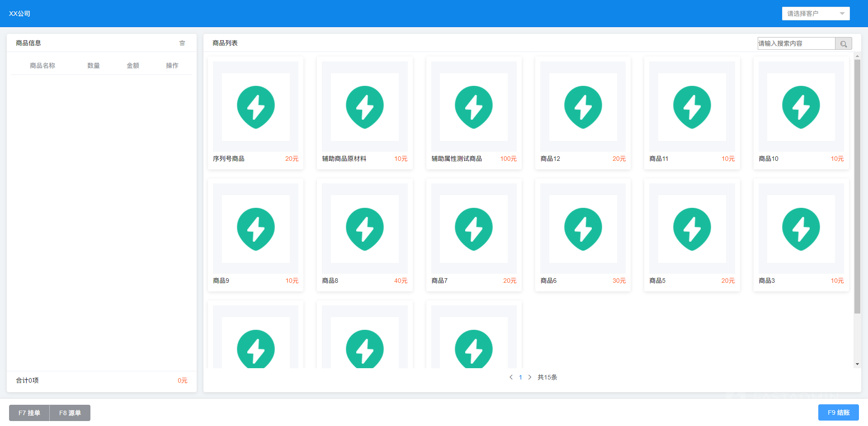Pick the 商品10 product icon

801,107
